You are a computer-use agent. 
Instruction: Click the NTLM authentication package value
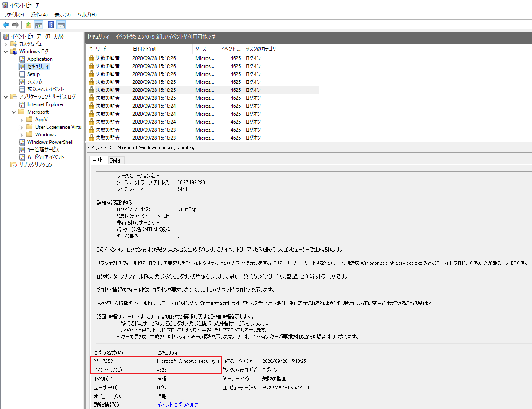point(163,216)
